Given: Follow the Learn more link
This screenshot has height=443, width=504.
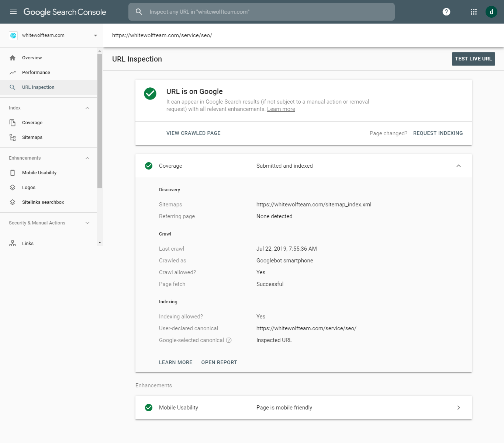Looking at the screenshot, I should (281, 109).
